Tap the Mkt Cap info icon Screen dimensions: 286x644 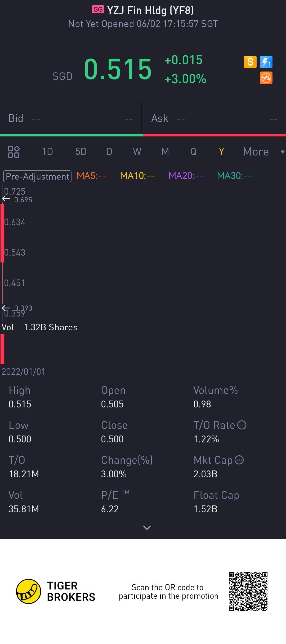(x=239, y=460)
